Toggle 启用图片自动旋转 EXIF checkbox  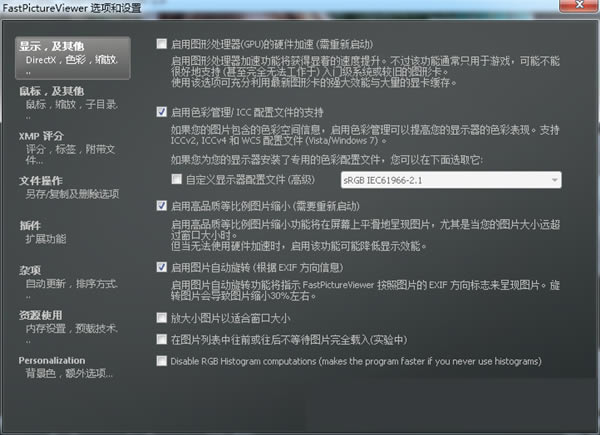[x=161, y=267]
